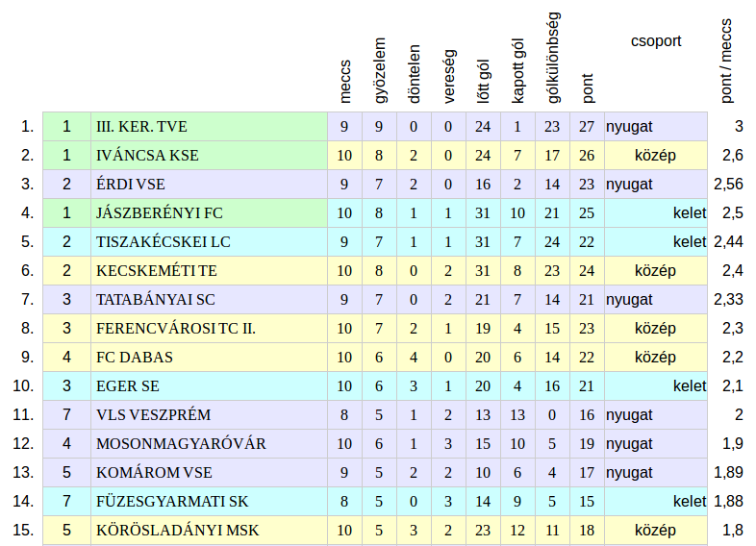The height and width of the screenshot is (546, 756).
Task: Select group position 7 in FÜZESGYARMATI SK row
Action: coord(66,501)
